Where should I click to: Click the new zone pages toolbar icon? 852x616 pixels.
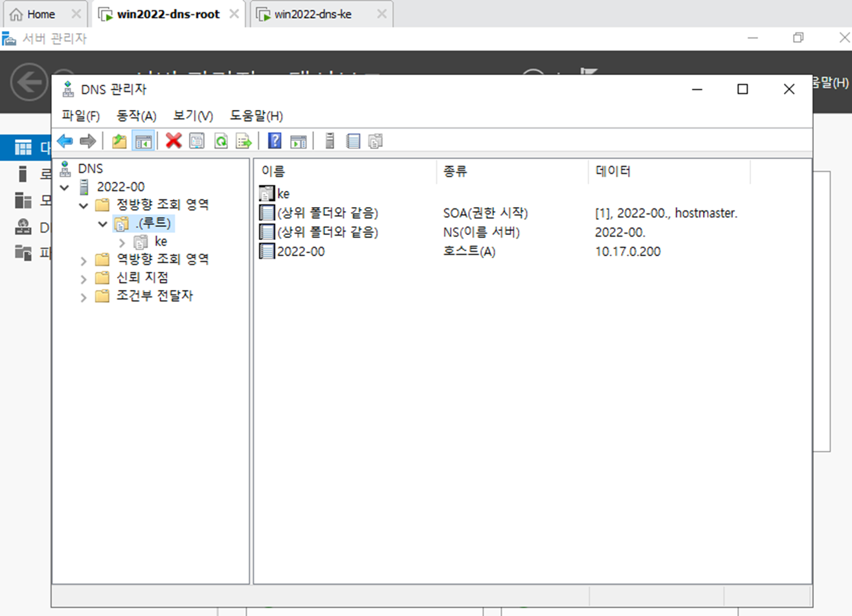click(x=376, y=140)
